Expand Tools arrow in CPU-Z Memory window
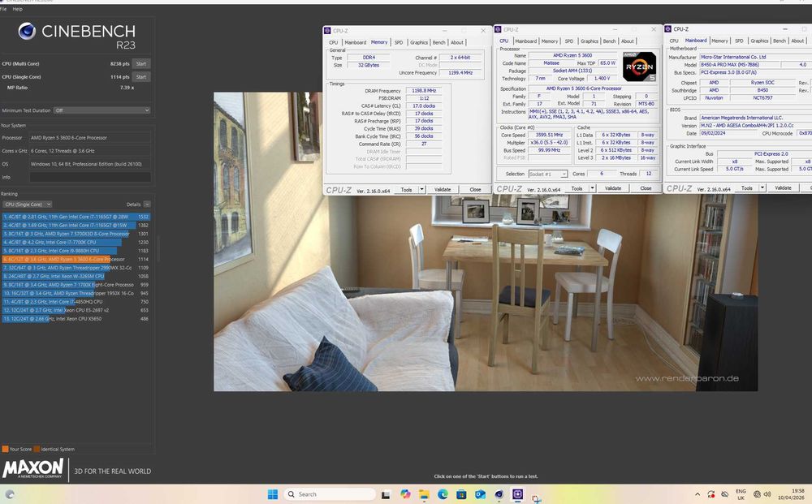The image size is (812, 504). [x=422, y=189]
